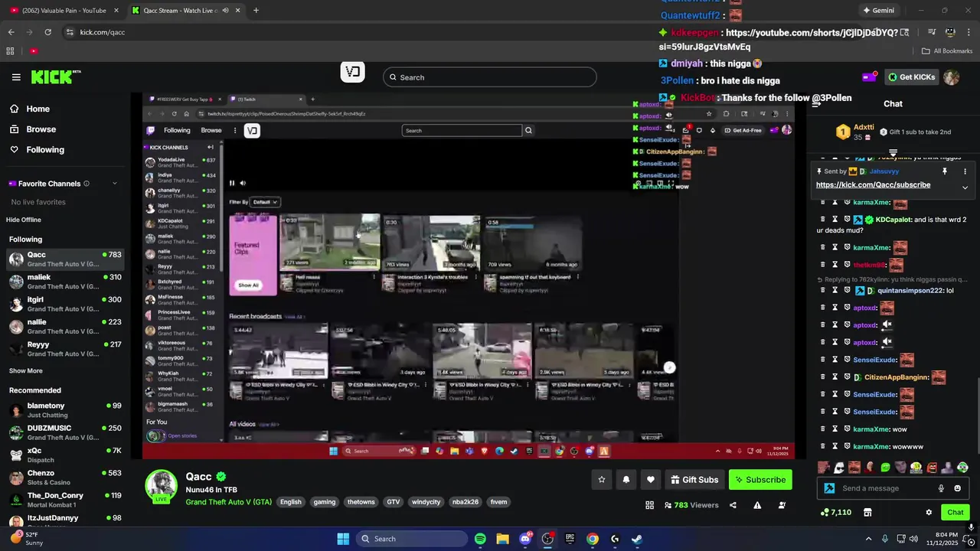Open the Chrome three-dot menu
This screenshot has height=551, width=980.
click(969, 32)
